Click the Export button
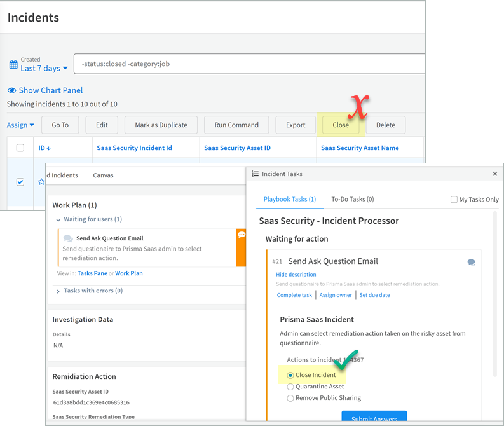The height and width of the screenshot is (426, 504). pyautogui.click(x=296, y=125)
